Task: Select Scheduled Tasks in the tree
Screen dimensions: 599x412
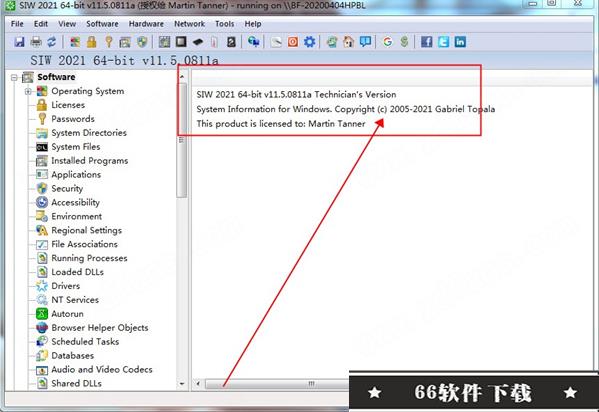Action: tap(85, 341)
